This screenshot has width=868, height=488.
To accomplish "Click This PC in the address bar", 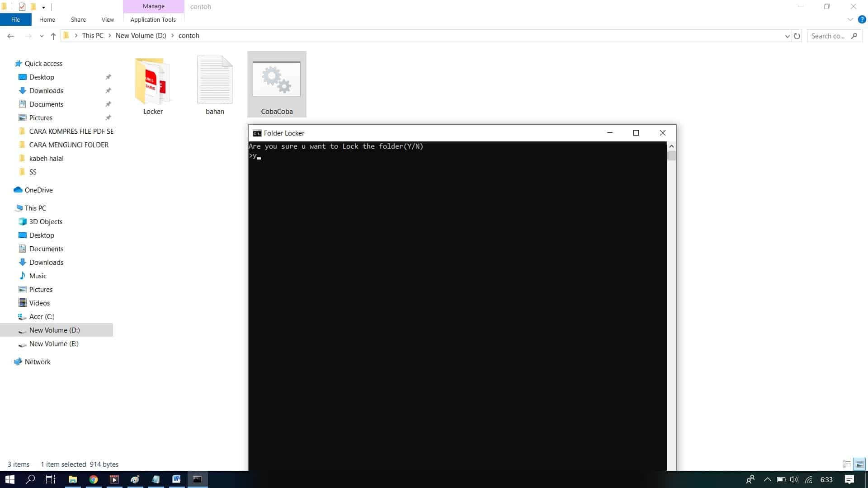I will [x=93, y=36].
